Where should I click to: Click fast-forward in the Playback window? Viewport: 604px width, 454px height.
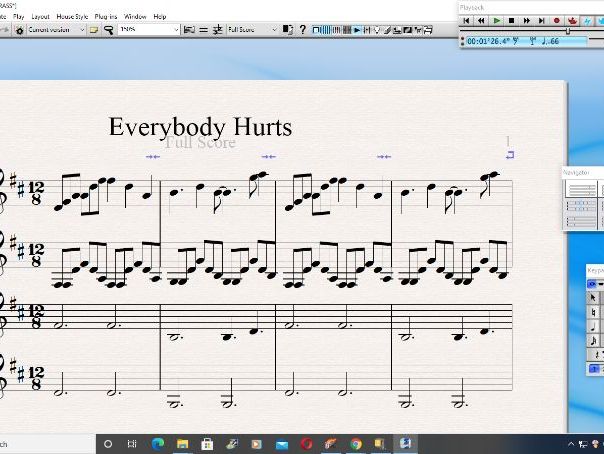(x=527, y=21)
